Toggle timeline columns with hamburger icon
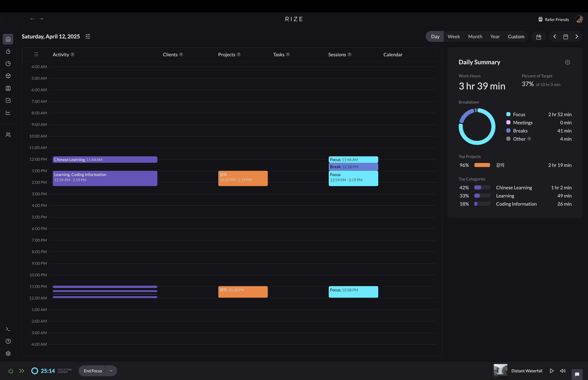Viewport: 588px width, 380px height. [36, 54]
